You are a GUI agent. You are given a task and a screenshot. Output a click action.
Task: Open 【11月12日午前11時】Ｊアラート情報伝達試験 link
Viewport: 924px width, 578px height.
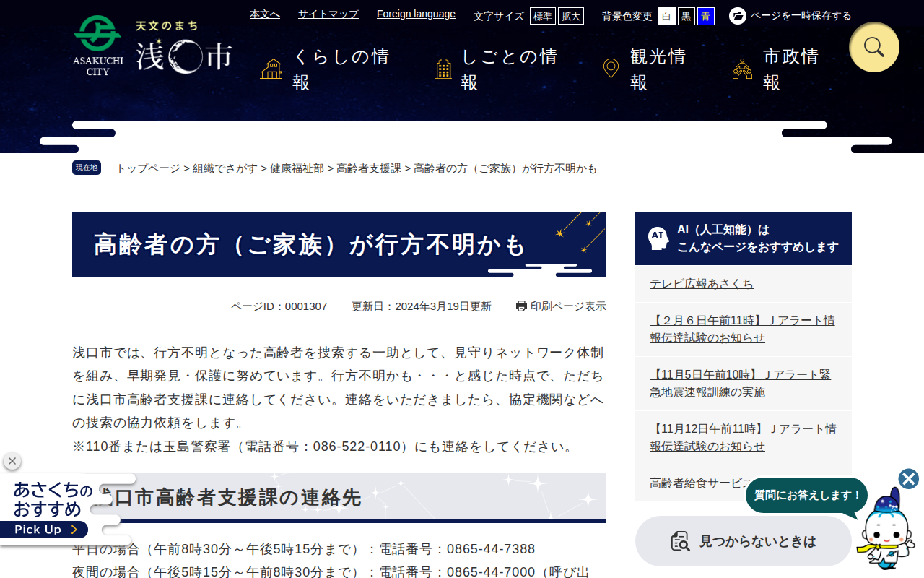(x=743, y=437)
